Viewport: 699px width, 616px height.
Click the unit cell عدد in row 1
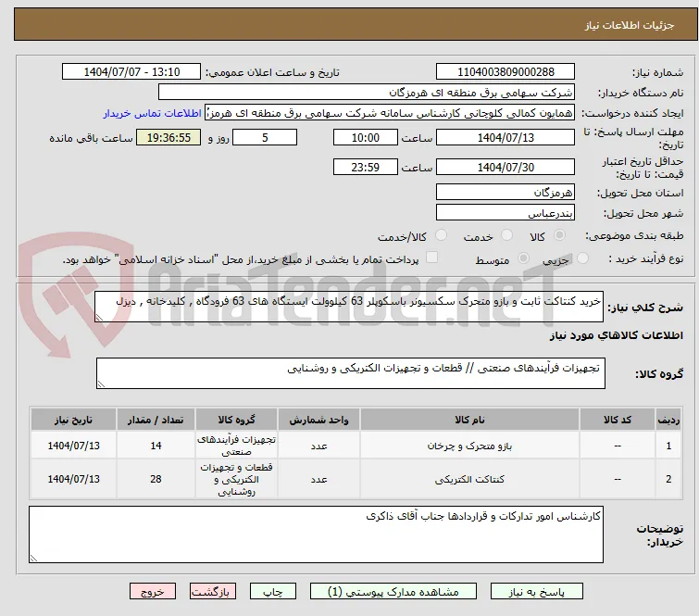(x=318, y=446)
